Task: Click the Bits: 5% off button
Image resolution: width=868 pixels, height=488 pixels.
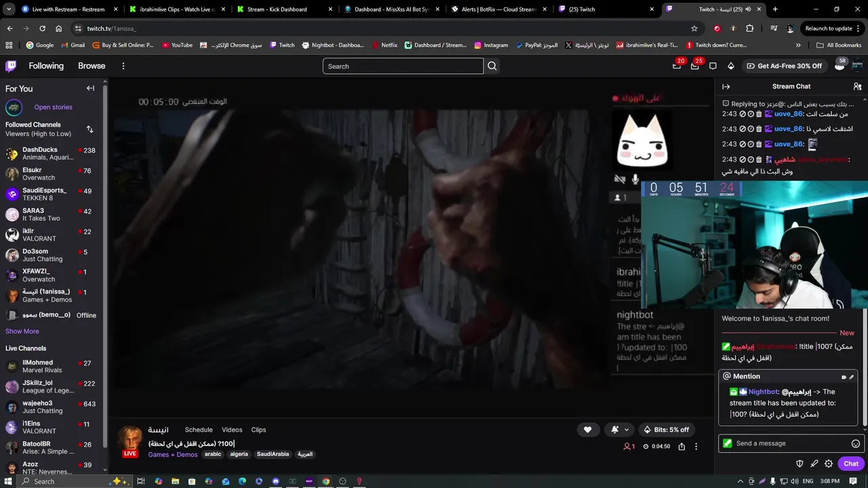Action: click(667, 430)
